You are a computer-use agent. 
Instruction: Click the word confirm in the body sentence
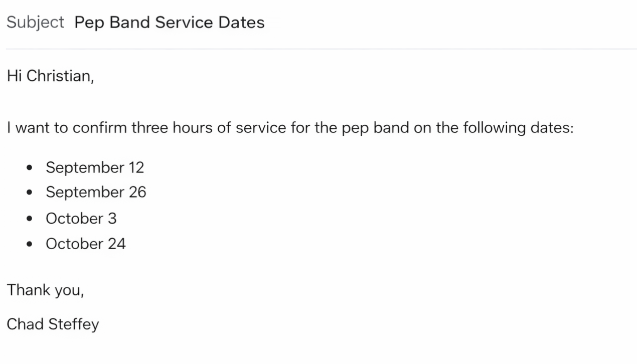point(100,128)
